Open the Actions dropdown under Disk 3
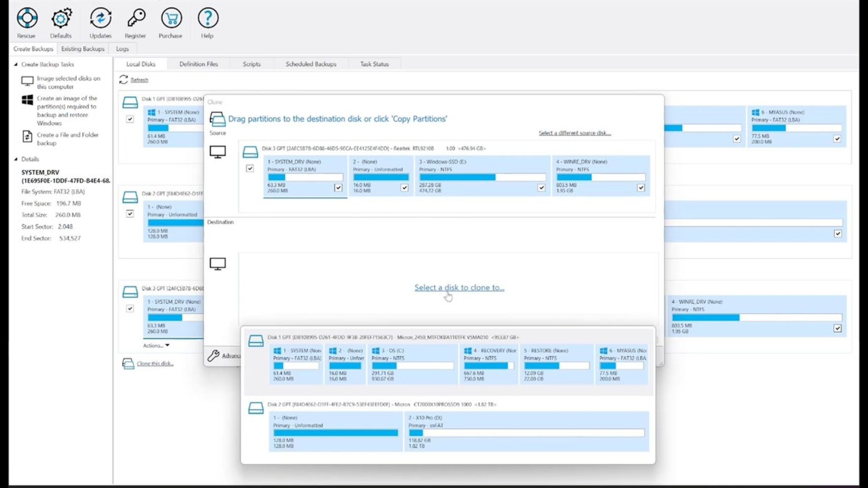 click(x=156, y=346)
